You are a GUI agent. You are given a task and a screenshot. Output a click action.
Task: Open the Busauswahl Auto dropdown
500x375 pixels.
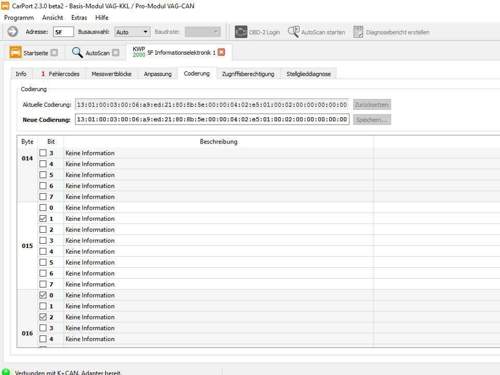[132, 32]
